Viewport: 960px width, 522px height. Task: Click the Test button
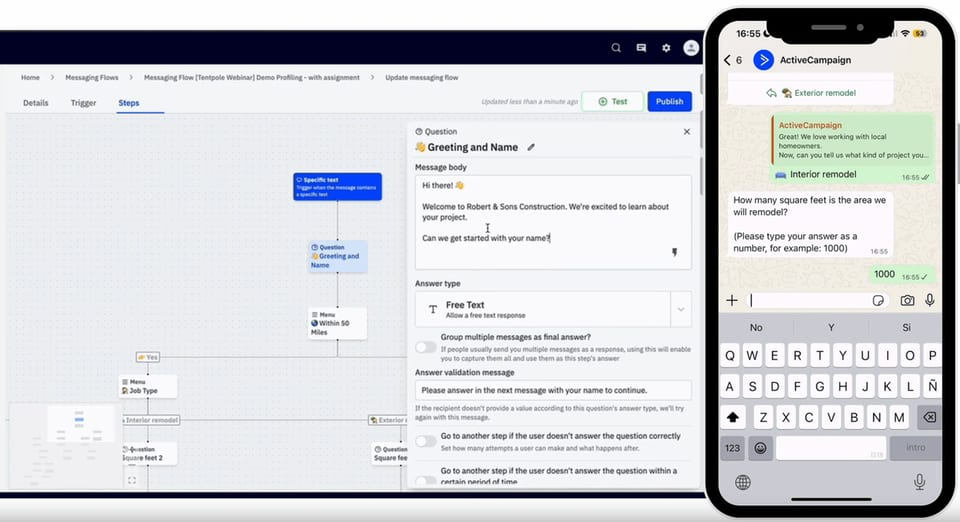(612, 102)
